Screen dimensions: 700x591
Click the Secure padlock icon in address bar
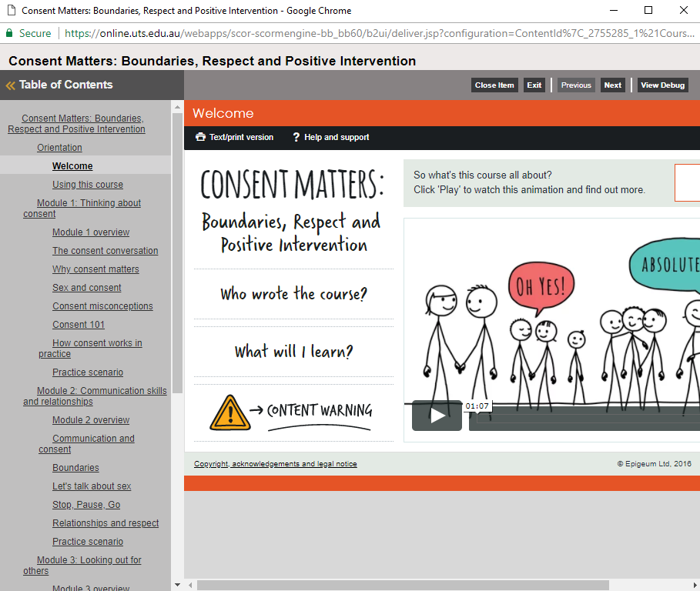click(9, 33)
